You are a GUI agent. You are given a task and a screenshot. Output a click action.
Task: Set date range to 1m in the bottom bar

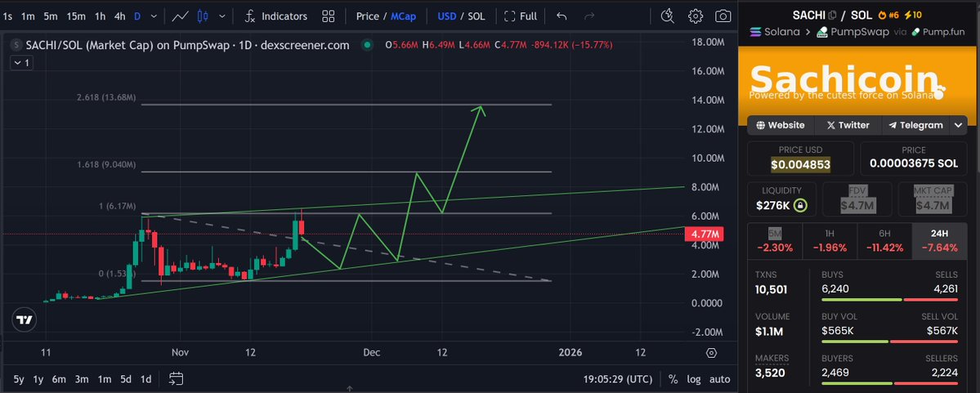click(x=105, y=378)
